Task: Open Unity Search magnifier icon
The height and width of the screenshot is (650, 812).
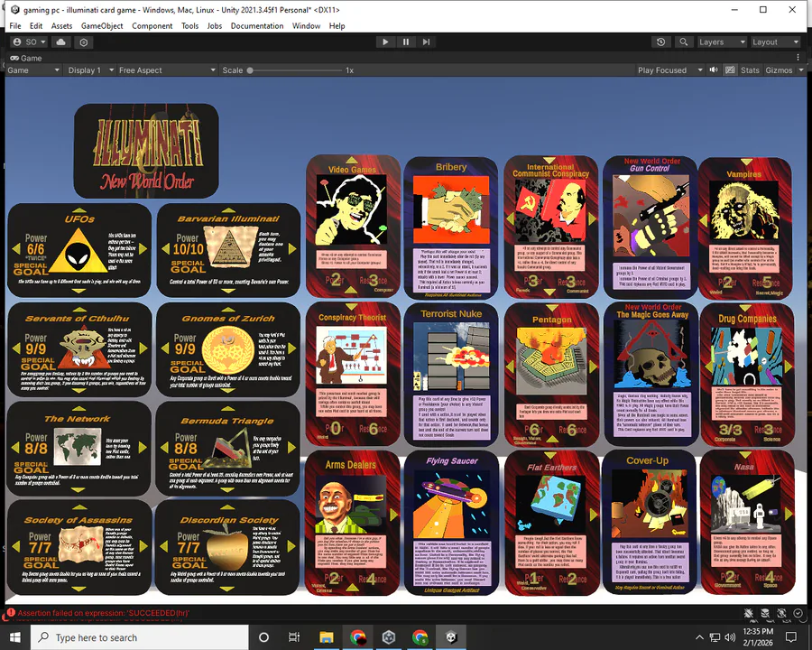Action: (684, 42)
